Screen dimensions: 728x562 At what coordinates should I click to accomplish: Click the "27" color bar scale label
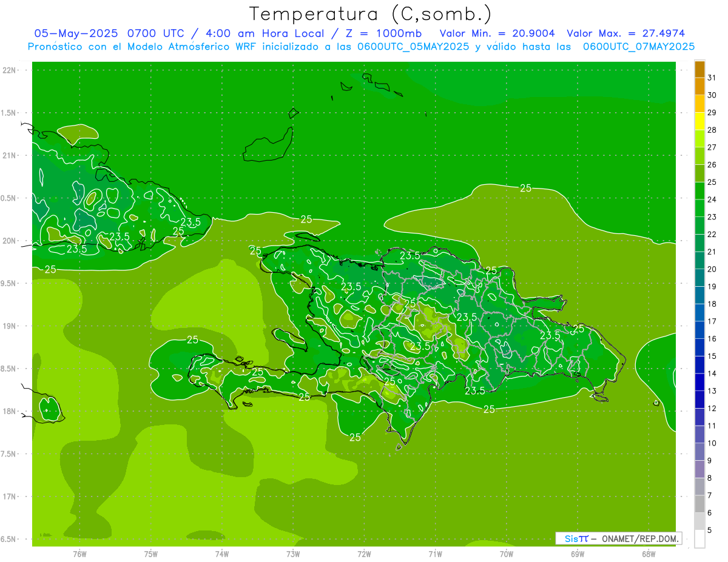[712, 147]
